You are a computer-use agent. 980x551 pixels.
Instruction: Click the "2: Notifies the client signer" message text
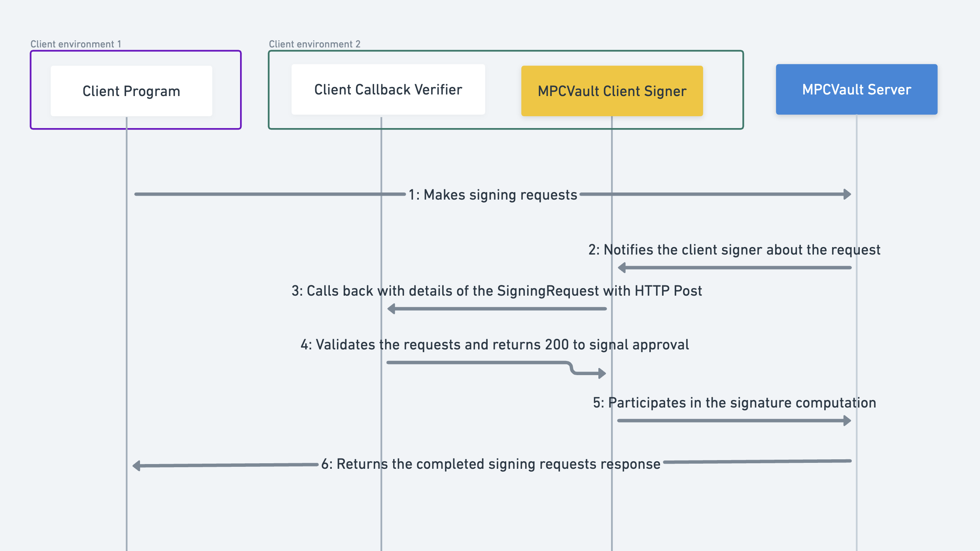click(x=734, y=250)
